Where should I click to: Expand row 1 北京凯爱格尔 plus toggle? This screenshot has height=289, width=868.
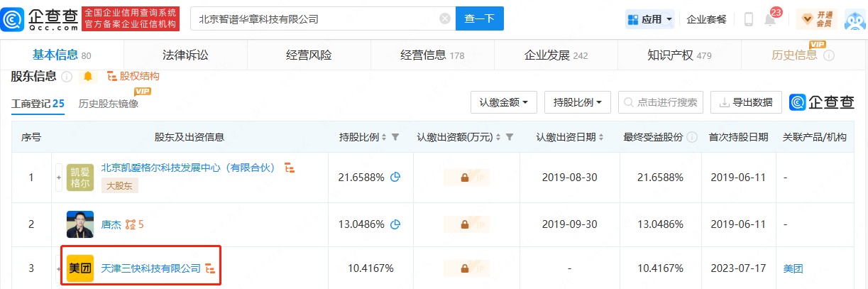pyautogui.click(x=59, y=177)
